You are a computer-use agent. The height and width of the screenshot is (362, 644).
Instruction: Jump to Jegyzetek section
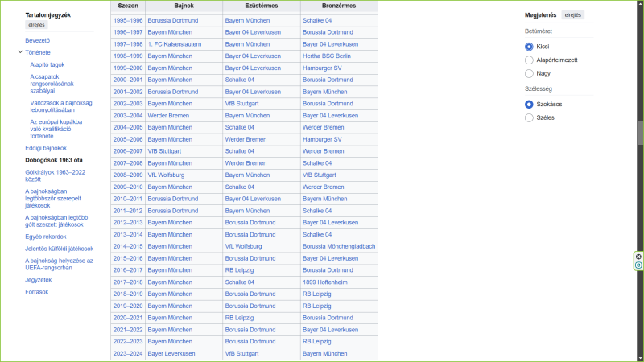click(38, 280)
